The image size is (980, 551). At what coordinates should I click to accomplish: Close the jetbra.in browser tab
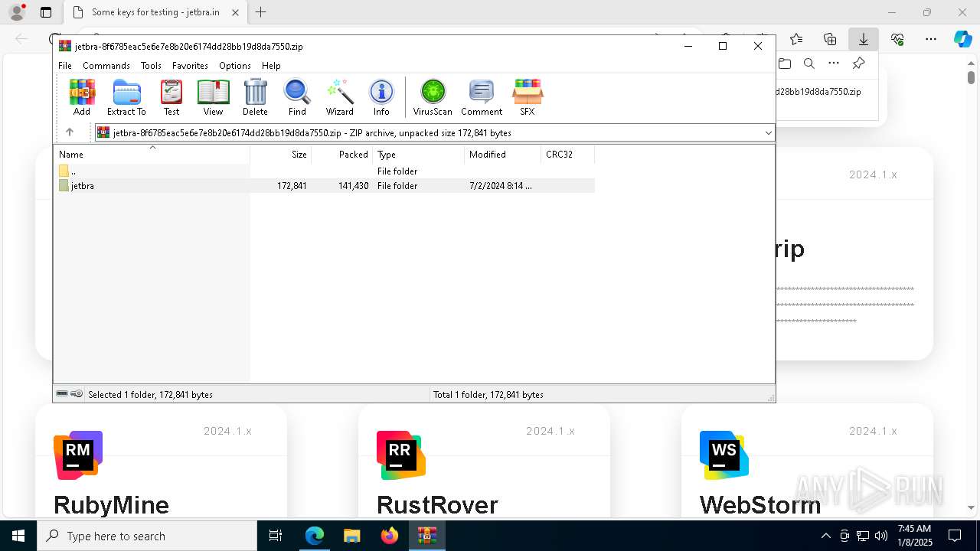[x=235, y=12]
